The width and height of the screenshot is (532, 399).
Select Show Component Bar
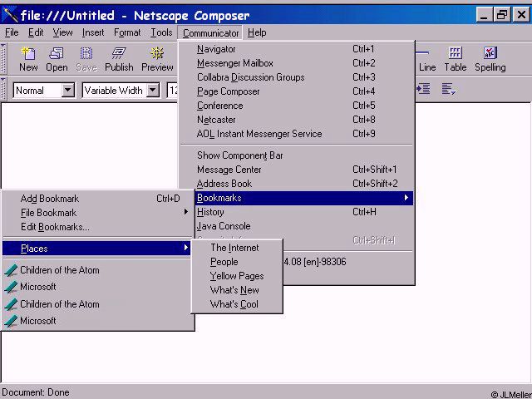pyautogui.click(x=296, y=155)
